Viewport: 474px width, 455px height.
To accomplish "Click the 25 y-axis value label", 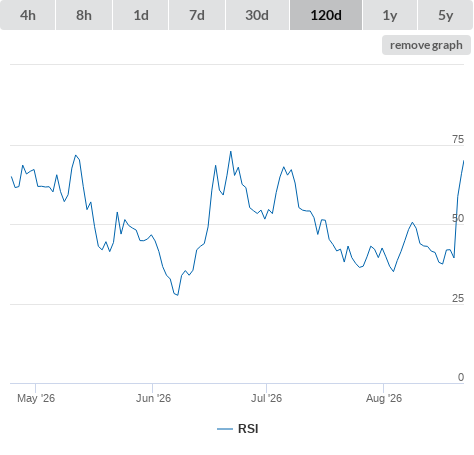I will (x=458, y=298).
